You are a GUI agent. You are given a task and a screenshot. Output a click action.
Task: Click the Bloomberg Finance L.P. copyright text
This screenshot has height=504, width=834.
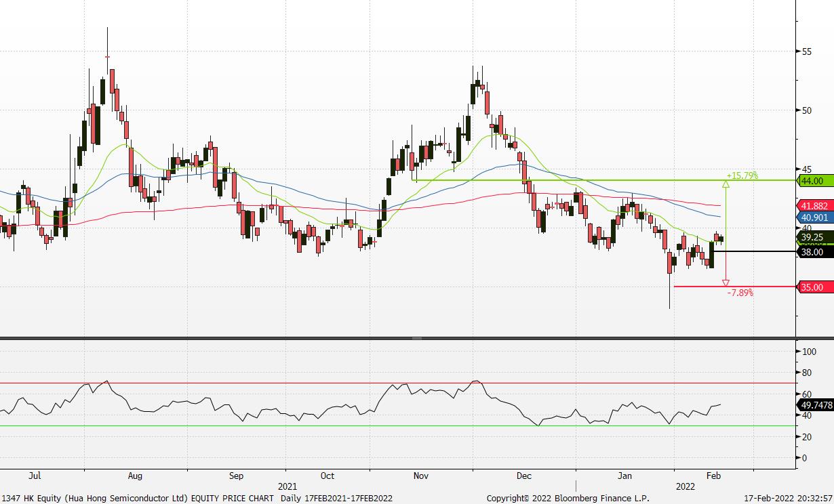click(568, 499)
